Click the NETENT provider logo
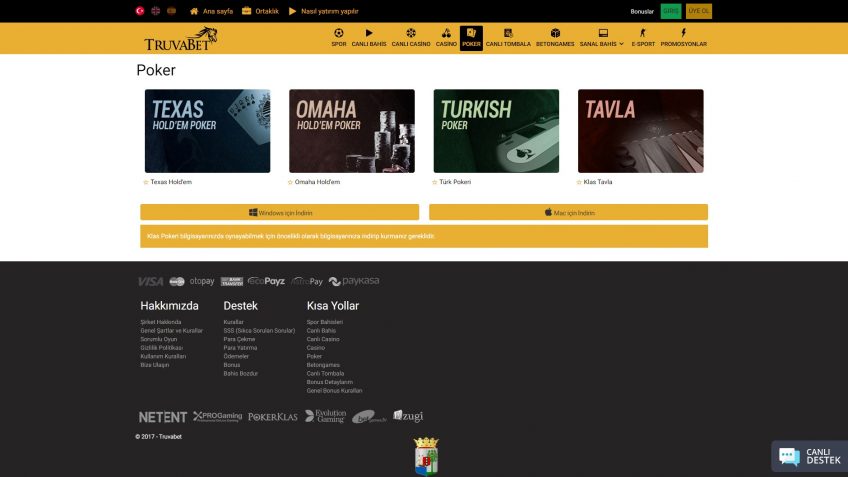This screenshot has width=848, height=477. coord(163,417)
